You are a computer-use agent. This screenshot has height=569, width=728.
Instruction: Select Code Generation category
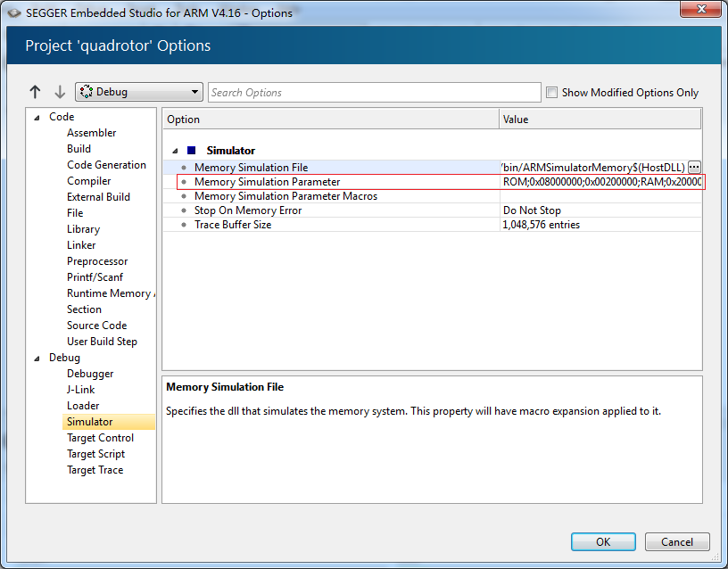106,165
